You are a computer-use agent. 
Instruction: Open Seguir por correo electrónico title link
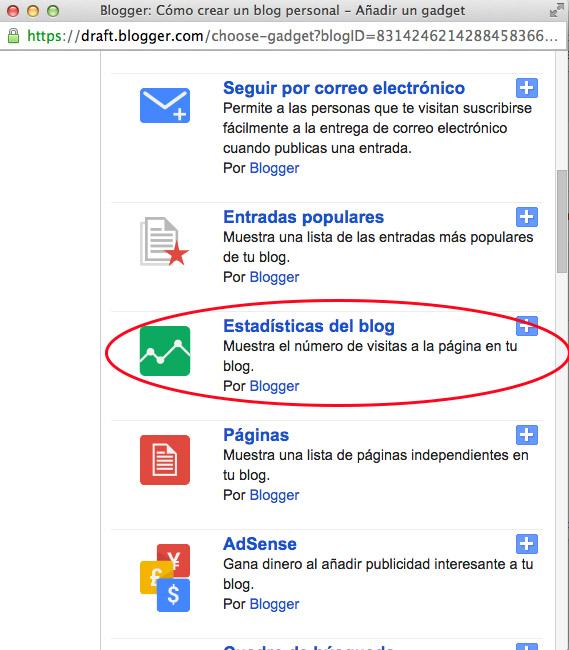344,88
